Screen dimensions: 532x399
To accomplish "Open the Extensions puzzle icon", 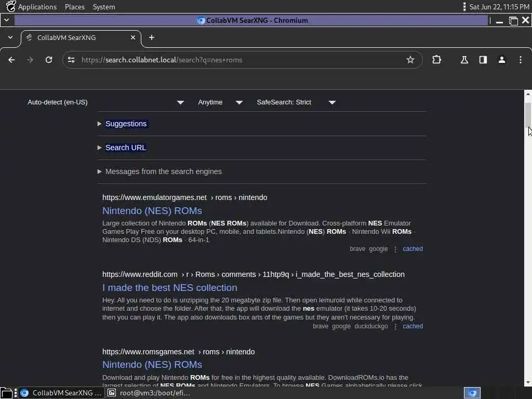I will tap(436, 60).
